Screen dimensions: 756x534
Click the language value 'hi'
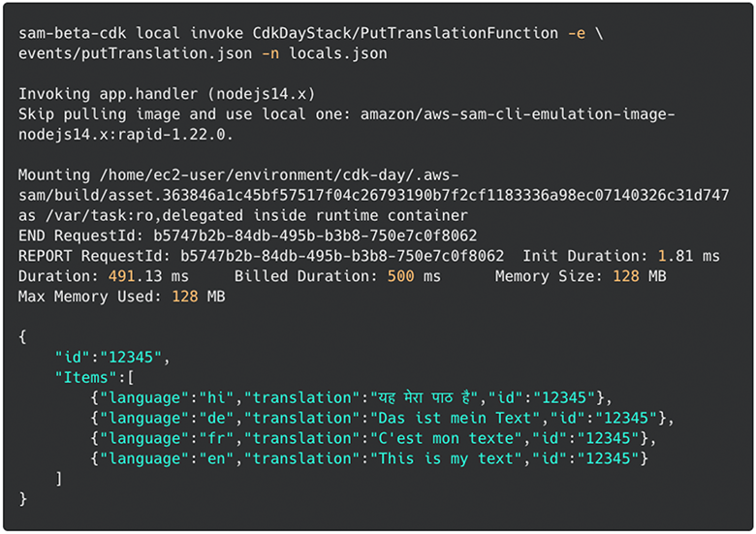tap(216, 397)
